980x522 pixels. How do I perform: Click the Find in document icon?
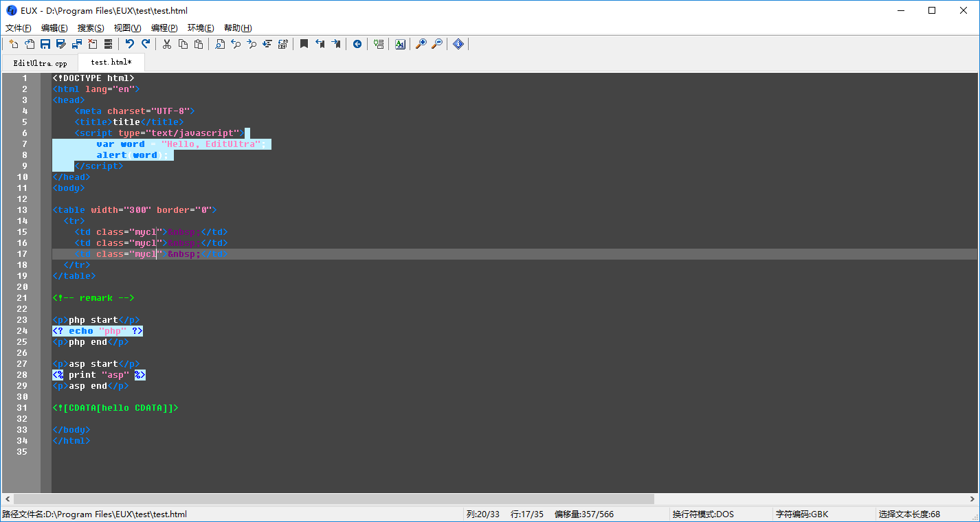tap(220, 44)
